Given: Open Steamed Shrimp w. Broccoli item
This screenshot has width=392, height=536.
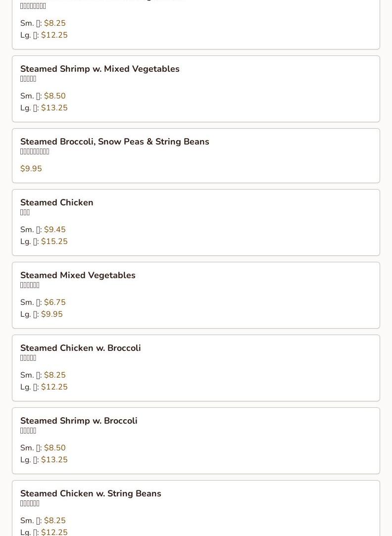Looking at the screenshot, I should (79, 421).
